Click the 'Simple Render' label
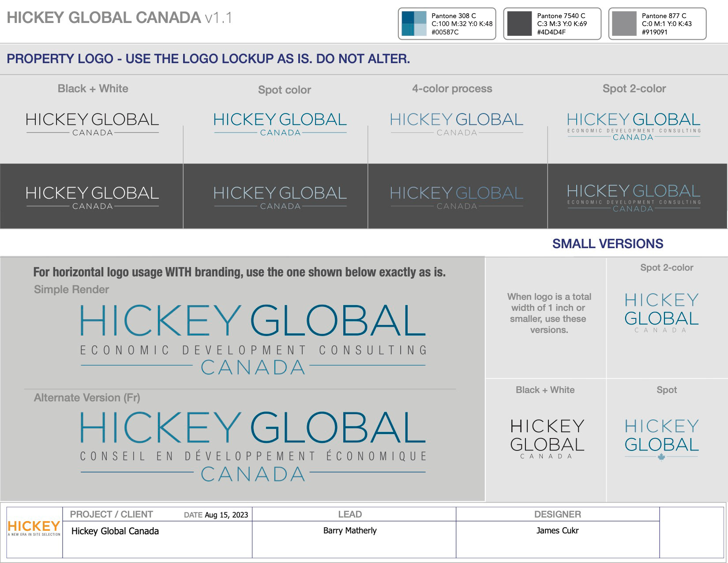The height and width of the screenshot is (563, 728). point(71,290)
